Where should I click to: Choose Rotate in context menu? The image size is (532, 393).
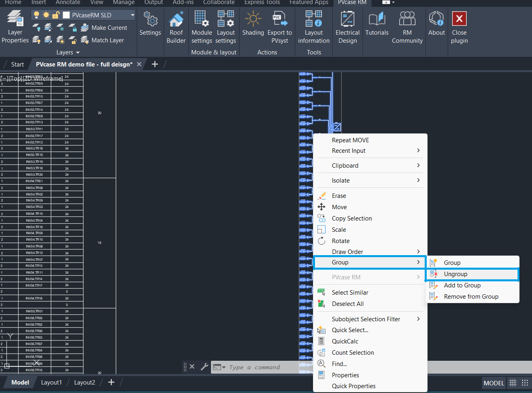(370, 241)
